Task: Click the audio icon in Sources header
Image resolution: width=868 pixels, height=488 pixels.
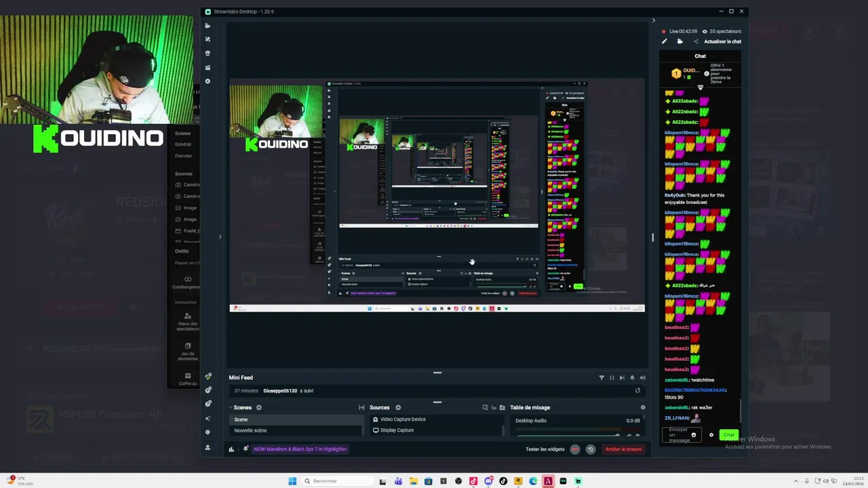Action: click(494, 407)
